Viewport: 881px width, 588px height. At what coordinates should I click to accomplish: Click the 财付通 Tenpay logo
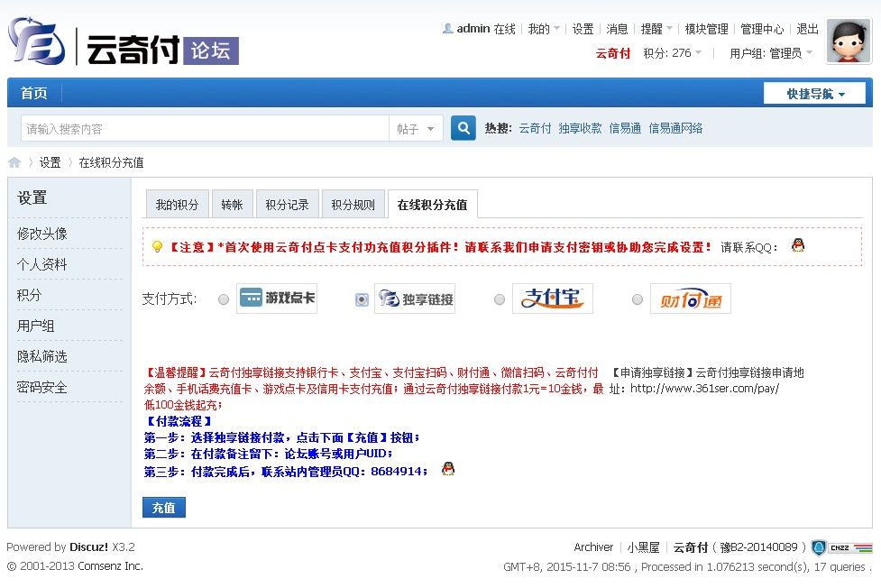coord(691,299)
